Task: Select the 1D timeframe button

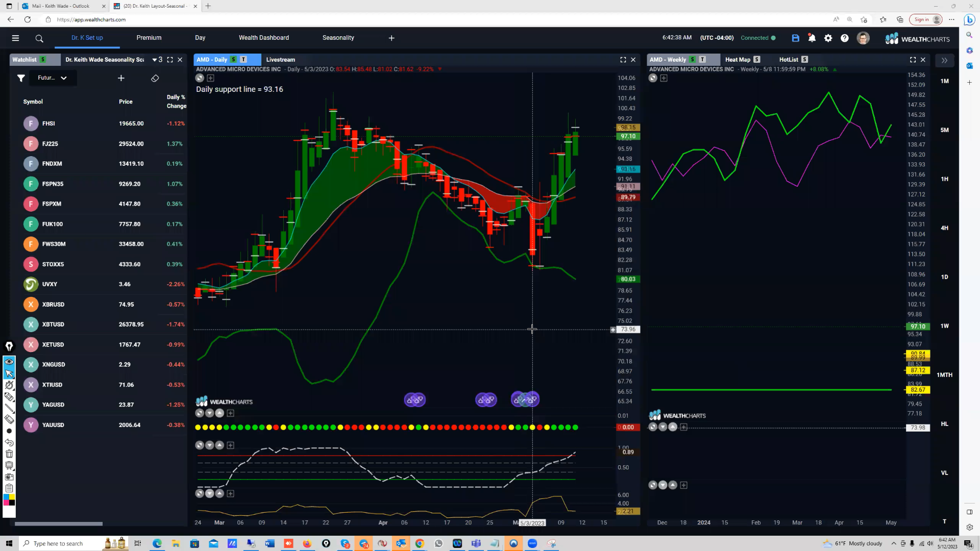Action: (944, 277)
